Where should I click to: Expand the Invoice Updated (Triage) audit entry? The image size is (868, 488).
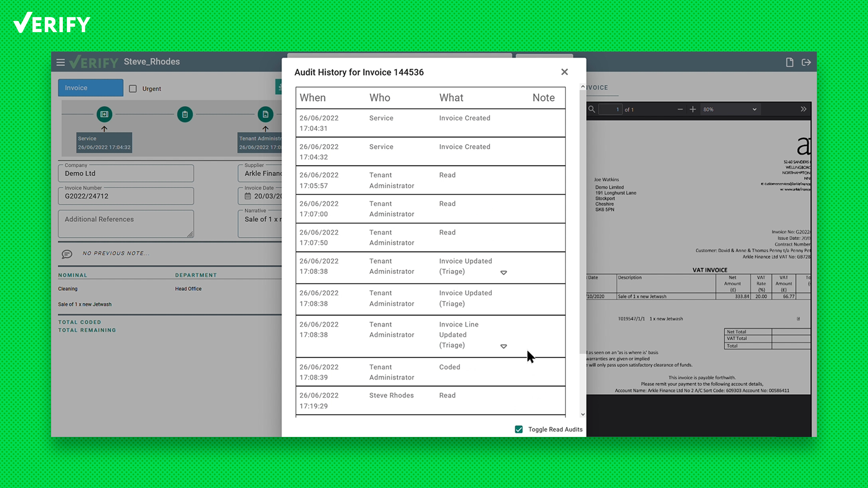click(504, 272)
